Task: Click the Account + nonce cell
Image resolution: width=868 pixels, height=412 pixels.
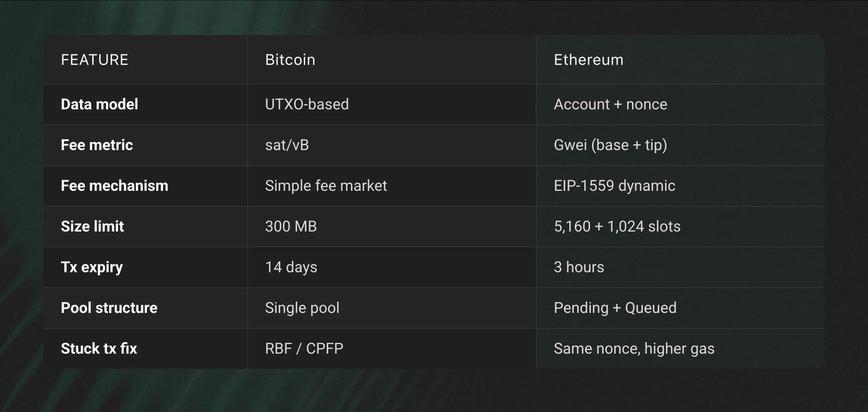Action: pyautogui.click(x=610, y=104)
